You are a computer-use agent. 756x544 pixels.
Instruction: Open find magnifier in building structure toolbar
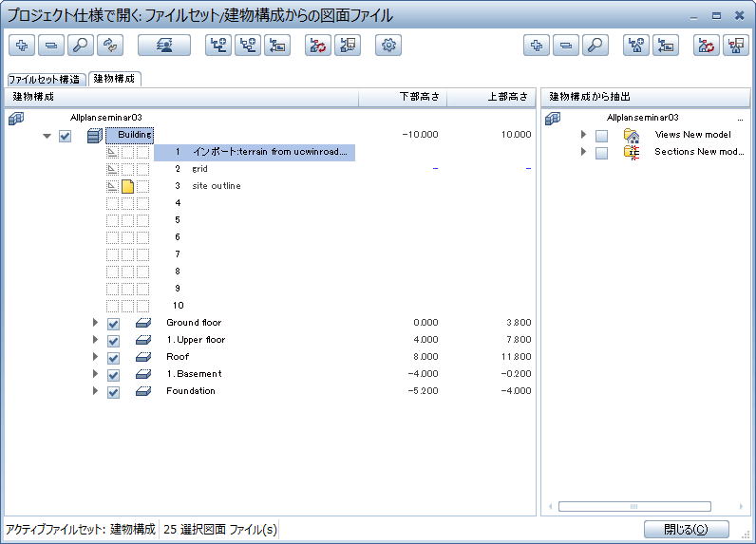pos(81,46)
